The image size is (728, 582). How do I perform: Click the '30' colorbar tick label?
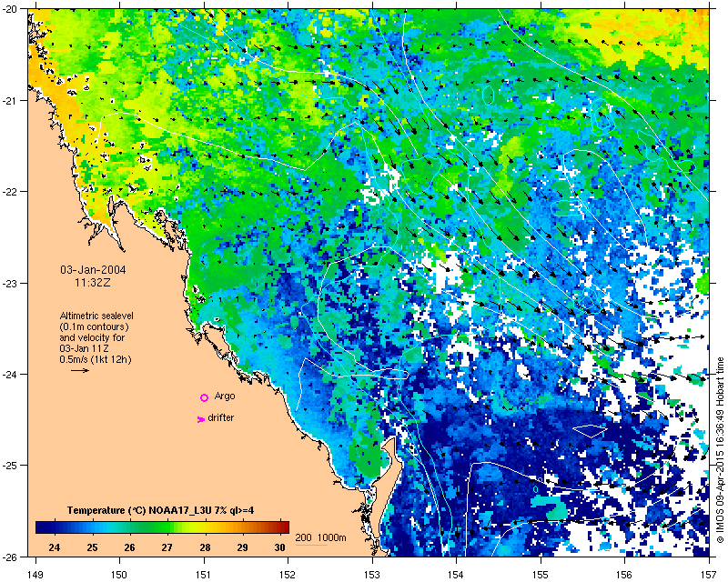[279, 547]
